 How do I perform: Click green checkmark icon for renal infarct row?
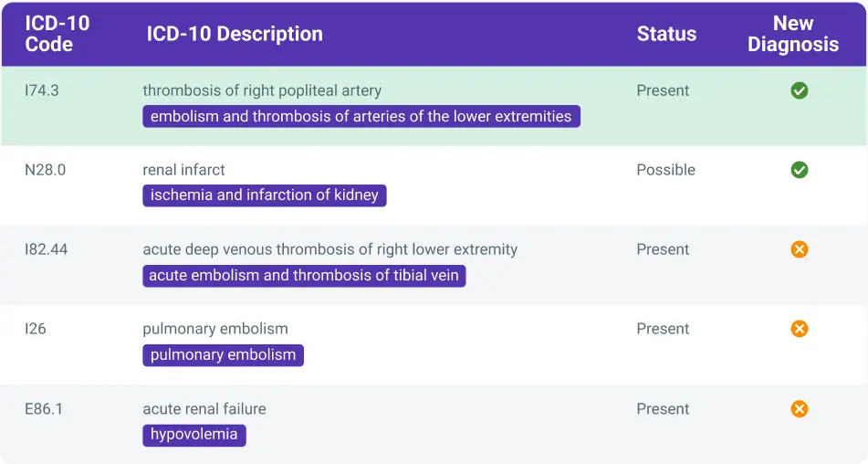coord(799,170)
